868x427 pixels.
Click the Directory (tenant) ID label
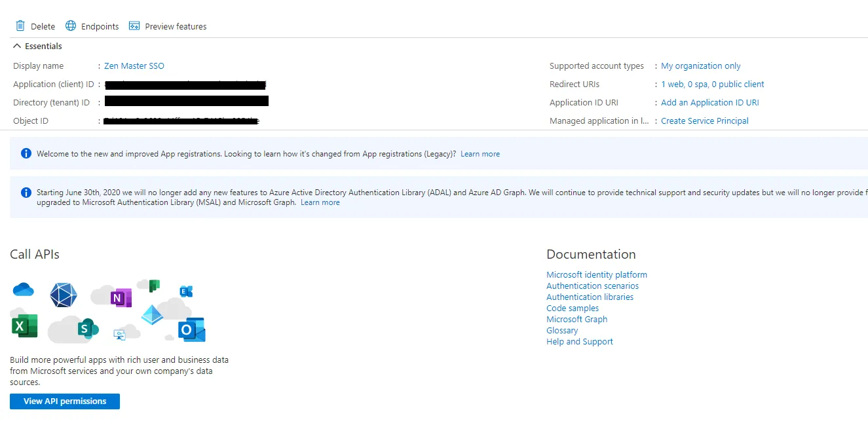pyautogui.click(x=51, y=103)
